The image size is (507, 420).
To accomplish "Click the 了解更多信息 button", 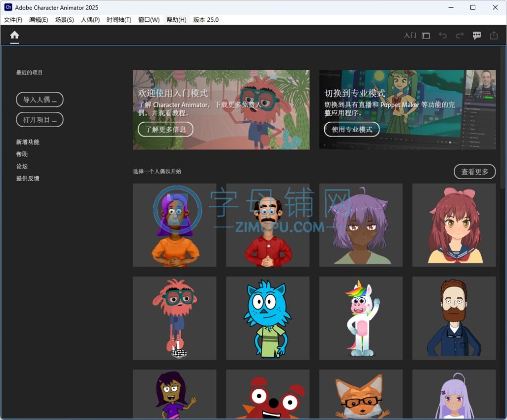I will (x=165, y=129).
